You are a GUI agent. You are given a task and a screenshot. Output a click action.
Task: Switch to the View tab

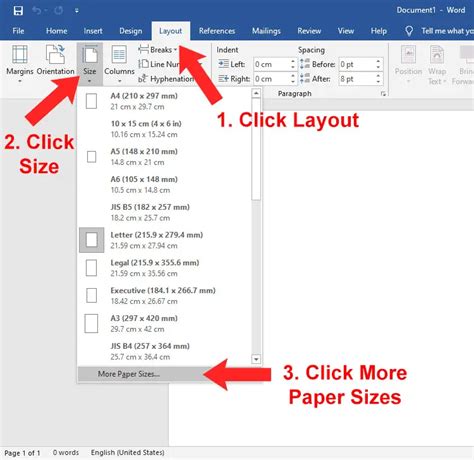click(345, 31)
